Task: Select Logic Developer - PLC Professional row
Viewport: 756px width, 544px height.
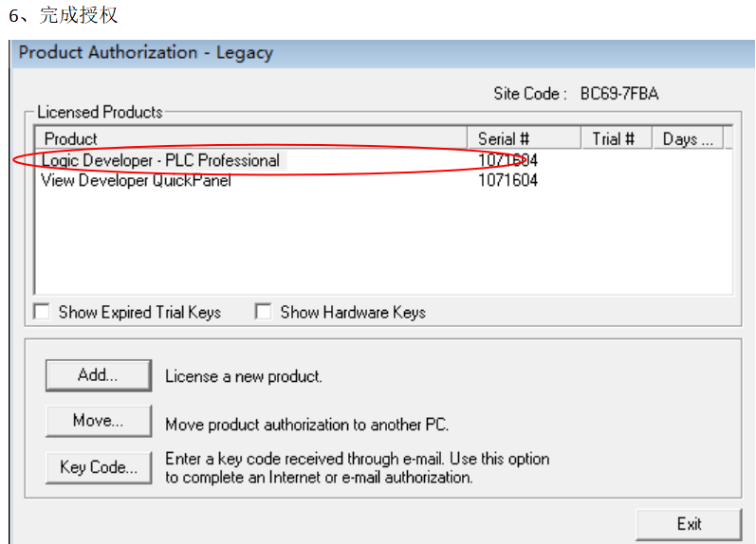Action: 384,160
